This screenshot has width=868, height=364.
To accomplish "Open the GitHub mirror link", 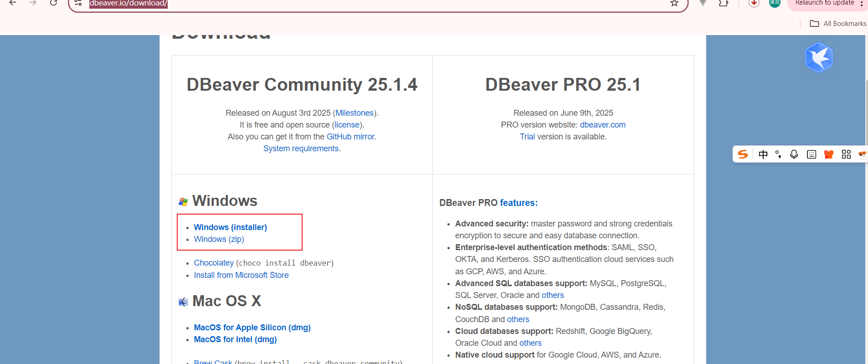I will [x=350, y=137].
